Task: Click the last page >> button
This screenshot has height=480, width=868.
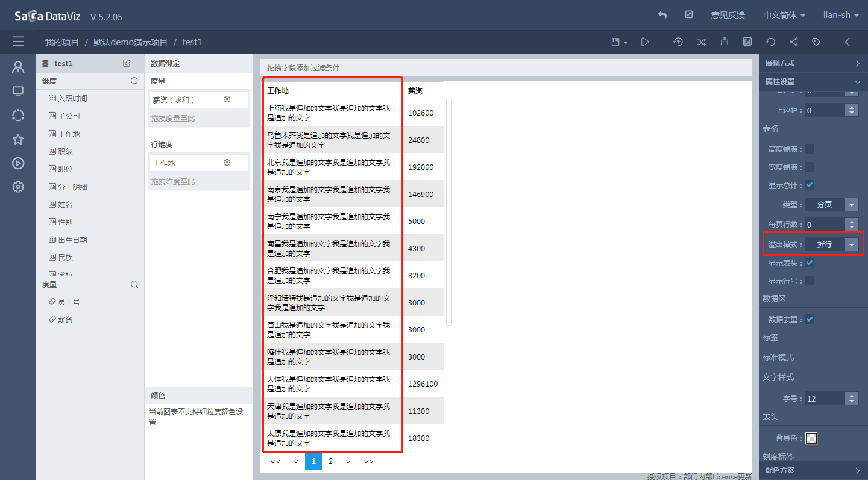Action: coord(368,461)
